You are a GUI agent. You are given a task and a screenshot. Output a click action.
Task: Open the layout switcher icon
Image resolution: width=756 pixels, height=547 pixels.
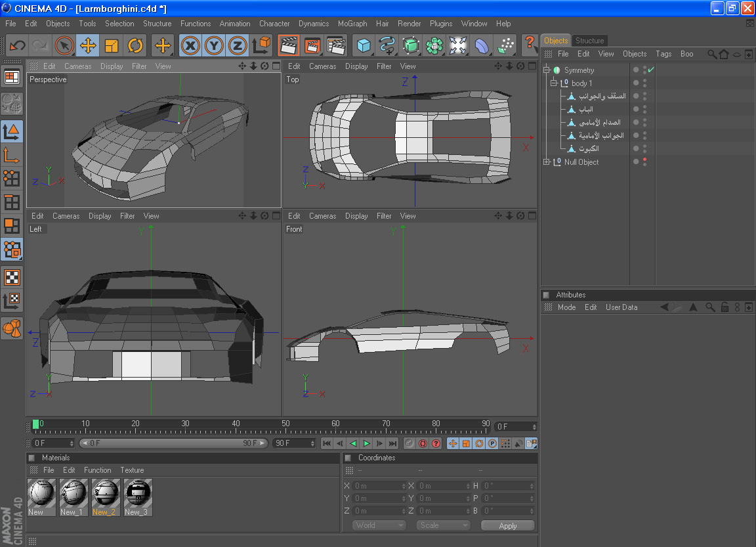click(x=12, y=77)
